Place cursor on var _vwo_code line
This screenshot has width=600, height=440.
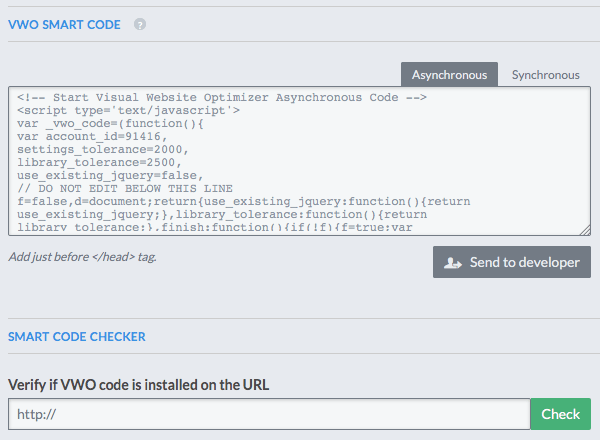pyautogui.click(x=110, y=123)
